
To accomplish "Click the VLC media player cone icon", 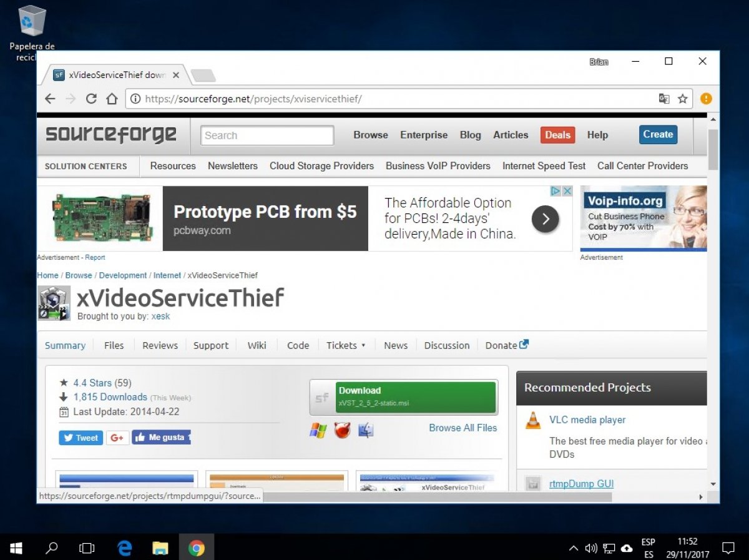I will tap(533, 420).
